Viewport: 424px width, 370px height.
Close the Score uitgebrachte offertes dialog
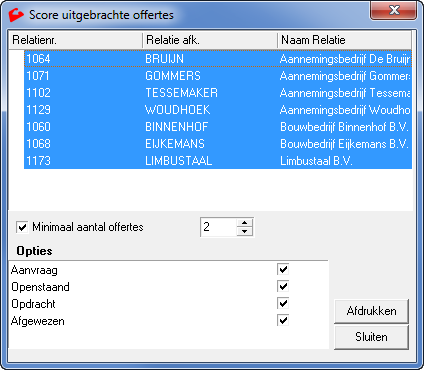tap(394, 10)
